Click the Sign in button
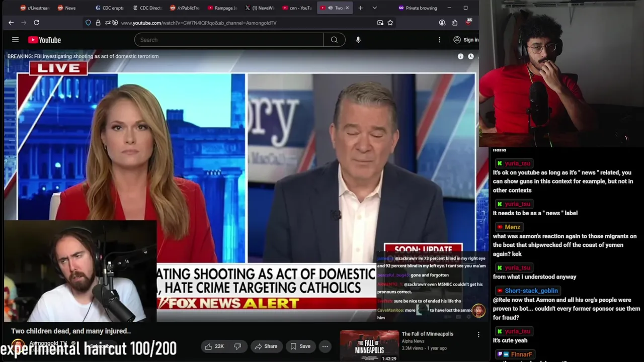Image resolution: width=644 pixels, height=362 pixels. [466, 40]
